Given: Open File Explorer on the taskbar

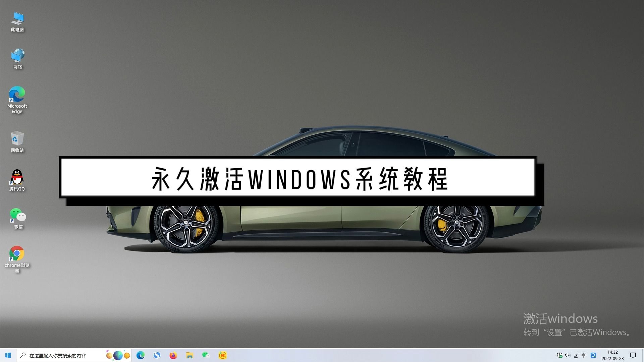Looking at the screenshot, I should pos(190,355).
